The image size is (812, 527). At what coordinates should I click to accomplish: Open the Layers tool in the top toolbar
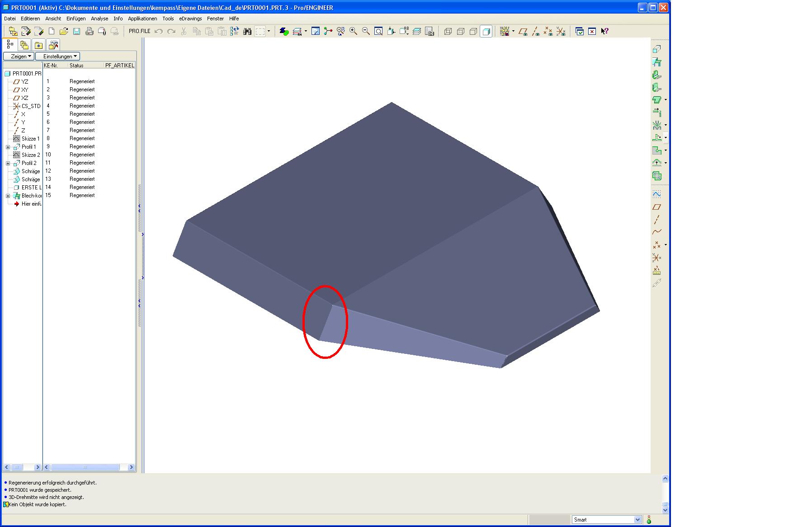[417, 31]
